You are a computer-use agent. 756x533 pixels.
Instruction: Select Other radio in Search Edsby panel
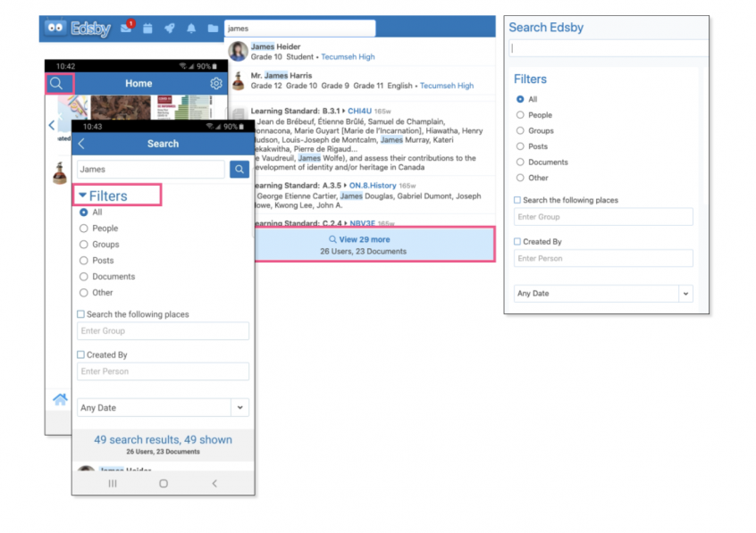(520, 178)
